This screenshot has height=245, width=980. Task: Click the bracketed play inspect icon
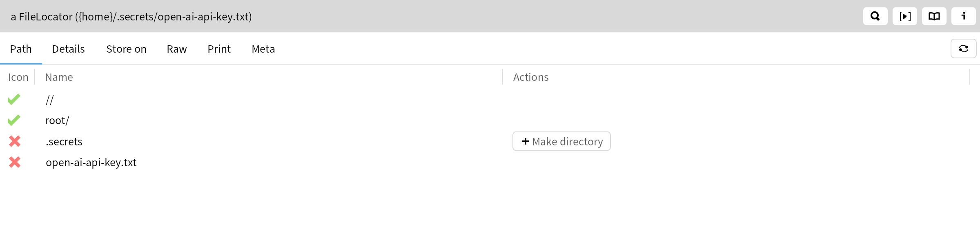click(904, 16)
